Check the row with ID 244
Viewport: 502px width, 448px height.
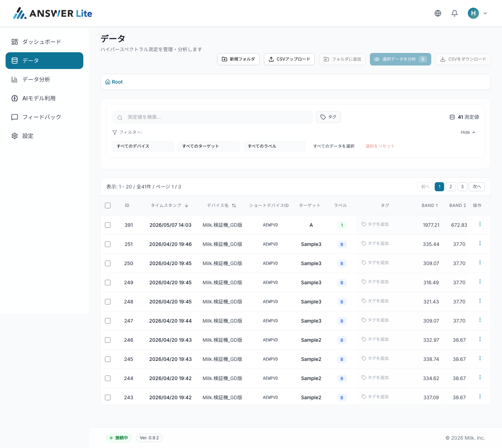[x=108, y=378]
